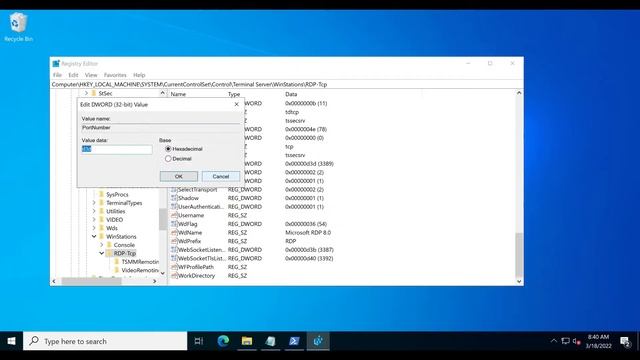This screenshot has height=360, width=640.
Task: Click the WdName value icon
Action: (x=174, y=233)
